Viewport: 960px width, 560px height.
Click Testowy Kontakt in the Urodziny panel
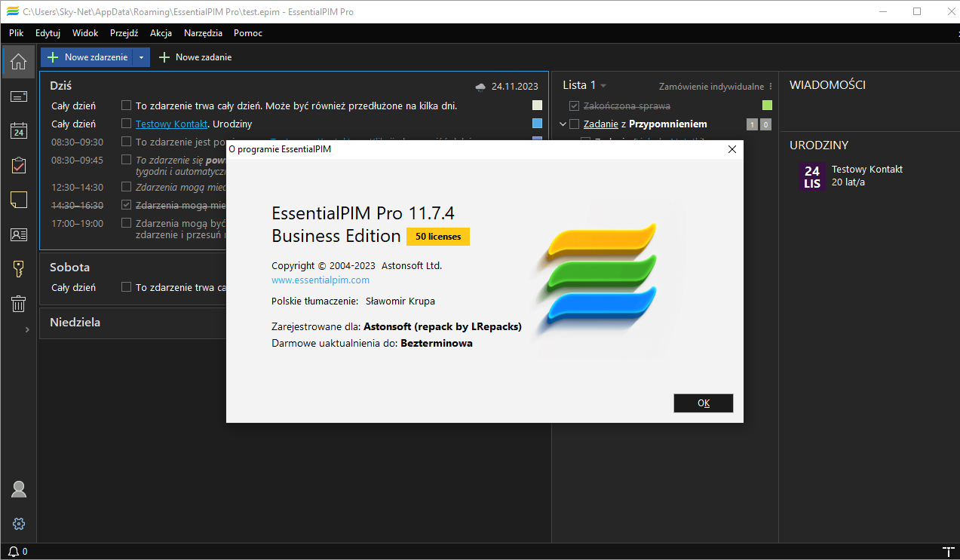click(x=867, y=170)
